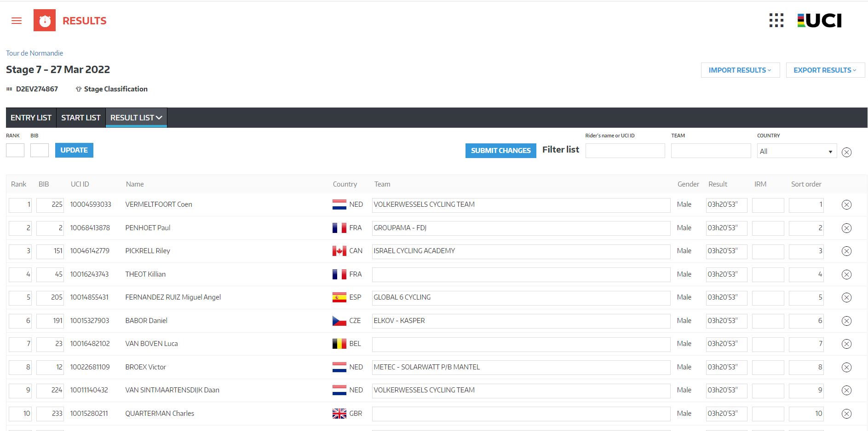Focus the Team filter field
Viewport: 868px width, 431px height.
click(711, 151)
